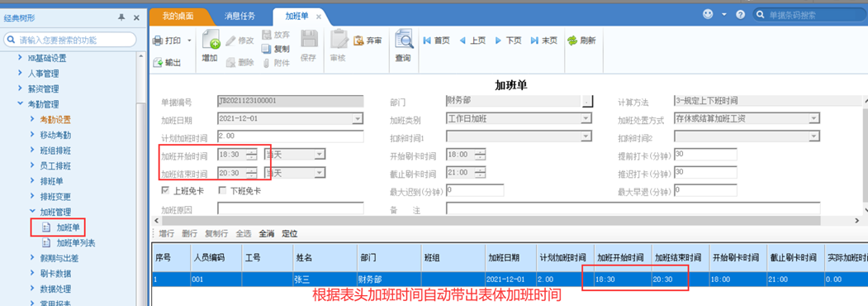
Task: Switch to 我的桌面 tab
Action: tap(178, 16)
